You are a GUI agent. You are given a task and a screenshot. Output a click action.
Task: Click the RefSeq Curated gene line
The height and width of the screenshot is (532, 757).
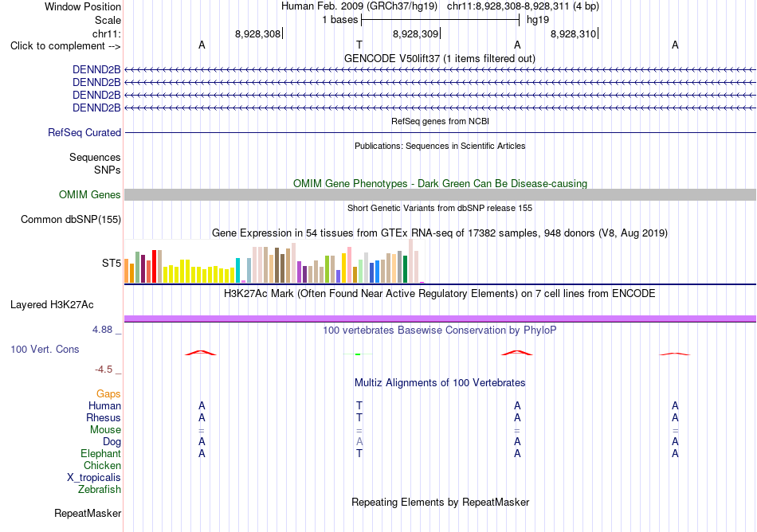[440, 133]
